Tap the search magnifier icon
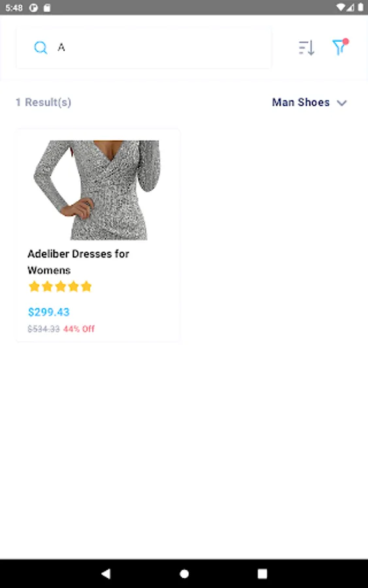This screenshot has height=588, width=368. click(41, 48)
